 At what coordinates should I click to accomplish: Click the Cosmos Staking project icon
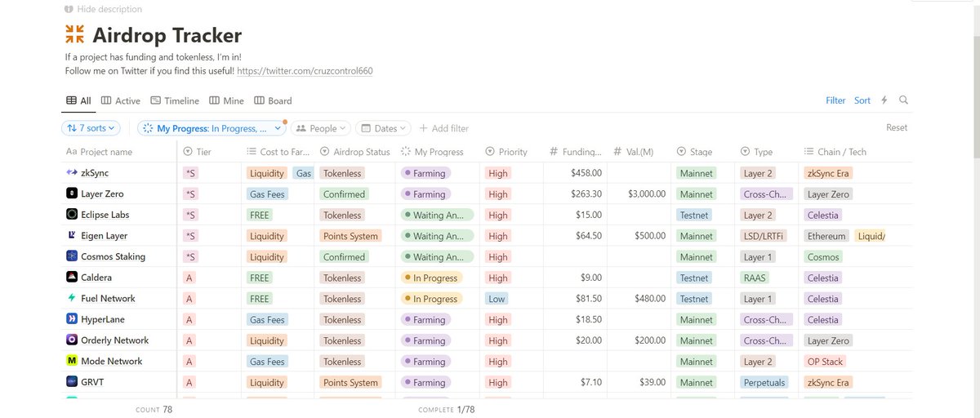pyautogui.click(x=72, y=256)
